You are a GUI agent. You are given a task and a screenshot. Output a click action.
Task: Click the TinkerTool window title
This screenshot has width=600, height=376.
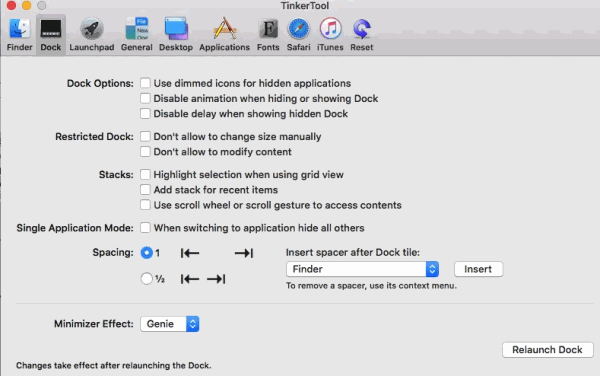tap(305, 6)
